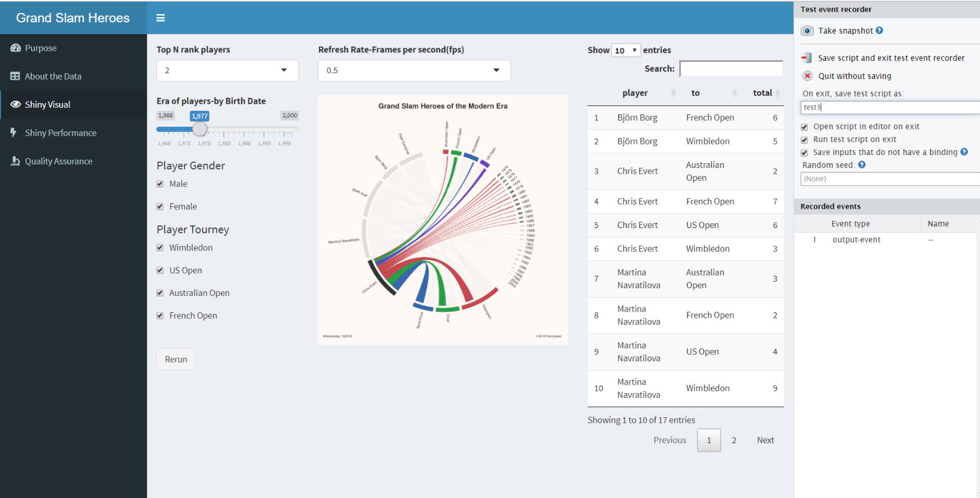Image resolution: width=980 pixels, height=498 pixels.
Task: Go to Shiny Performance in sidebar
Action: (60, 133)
